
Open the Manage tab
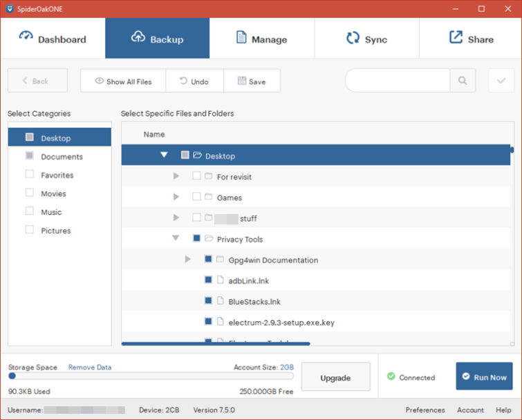click(262, 38)
